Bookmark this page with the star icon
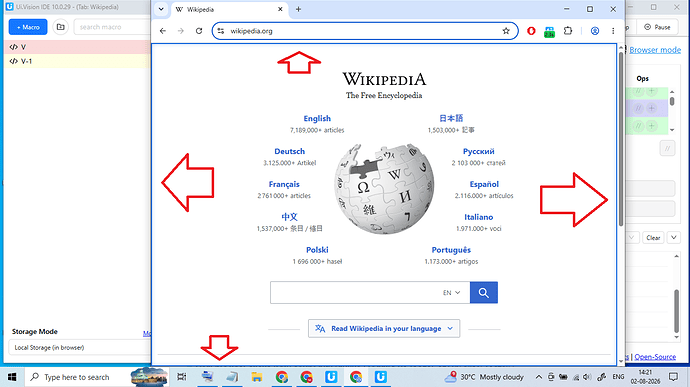This screenshot has height=387, width=690. tap(506, 31)
